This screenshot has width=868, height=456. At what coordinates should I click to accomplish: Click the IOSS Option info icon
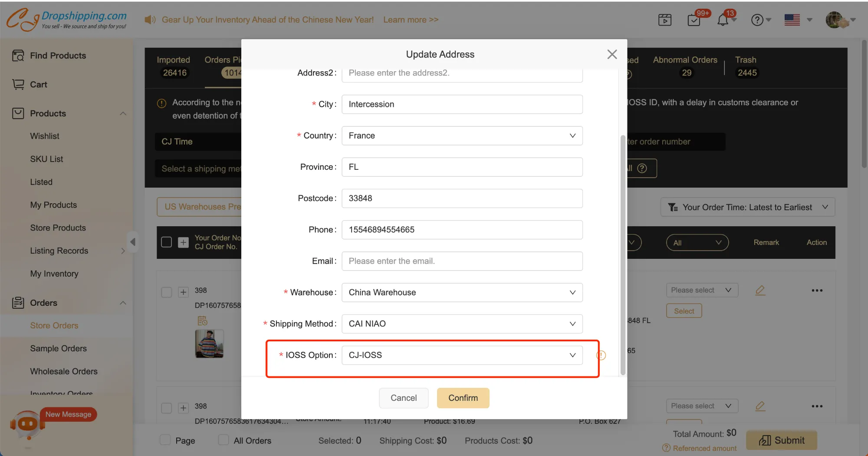601,355
